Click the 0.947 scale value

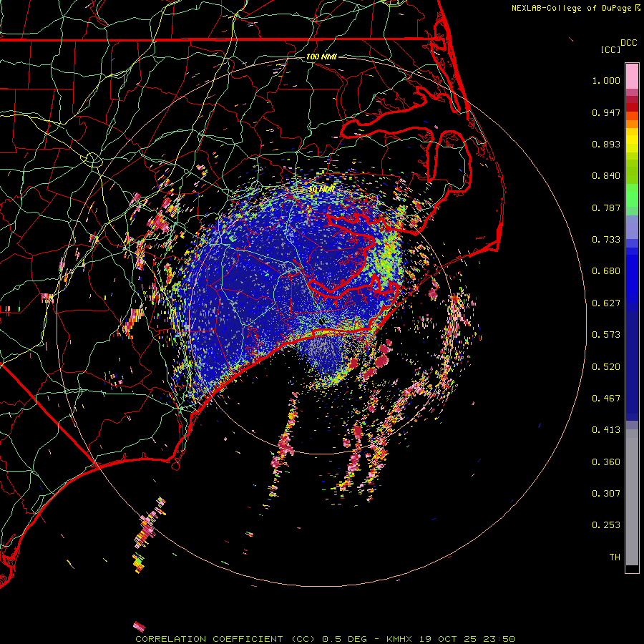pyautogui.click(x=606, y=112)
